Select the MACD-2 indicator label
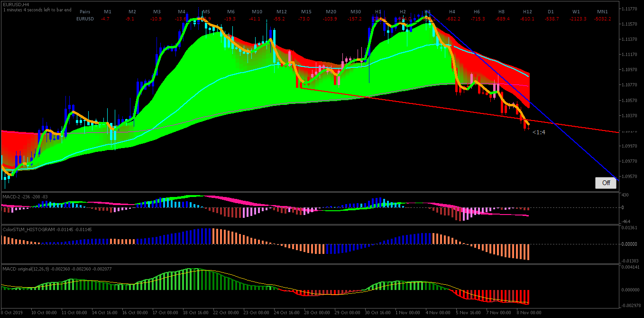The image size is (644, 318). (x=10, y=196)
